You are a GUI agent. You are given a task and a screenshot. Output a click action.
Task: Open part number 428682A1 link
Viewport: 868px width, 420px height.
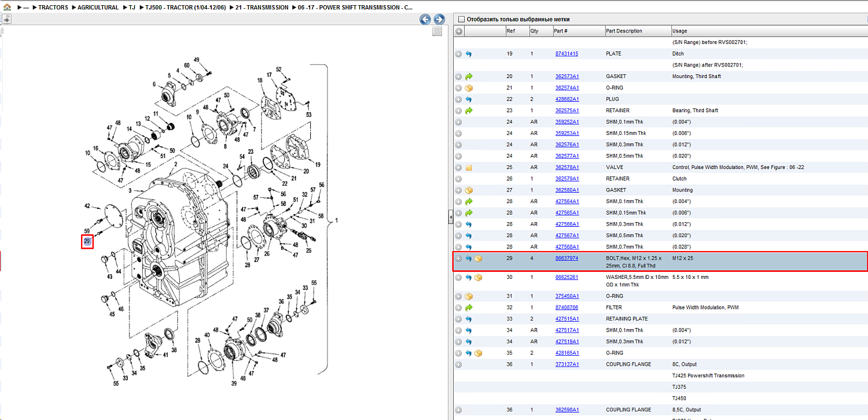click(567, 100)
